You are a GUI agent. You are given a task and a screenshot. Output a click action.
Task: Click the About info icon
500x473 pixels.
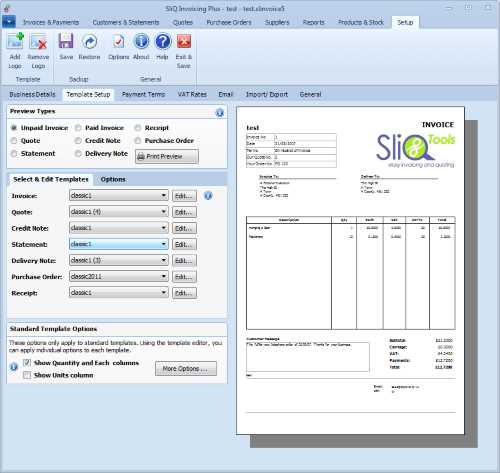point(141,41)
